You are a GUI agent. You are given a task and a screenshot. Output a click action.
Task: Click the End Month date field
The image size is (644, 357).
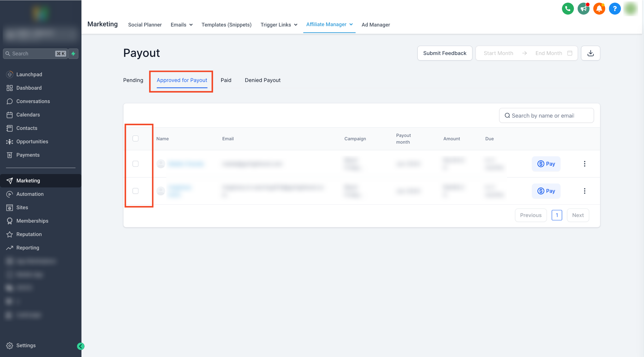tap(549, 53)
